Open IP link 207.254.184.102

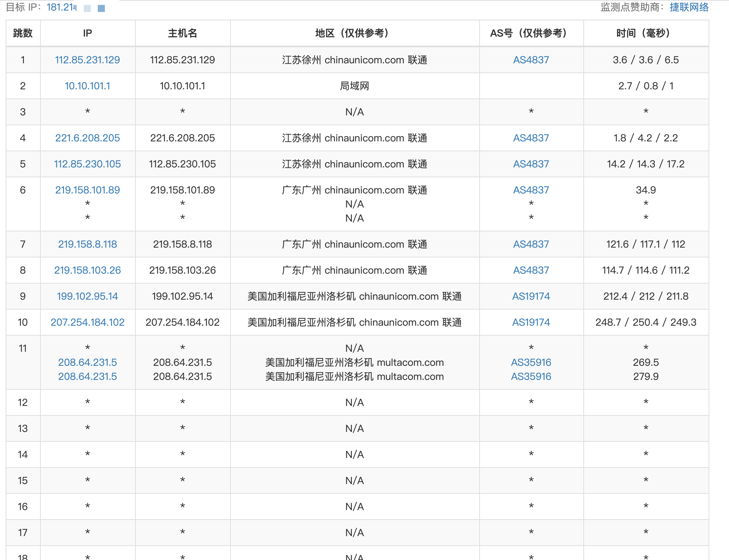click(87, 322)
